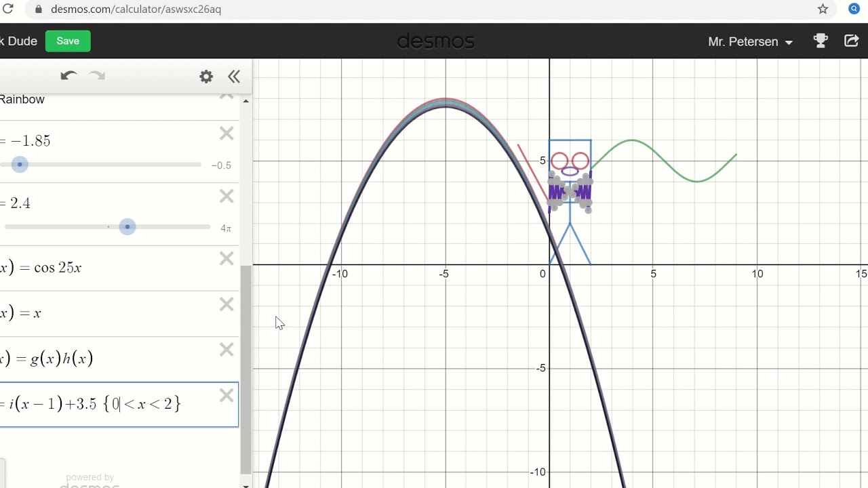Click the browser reload icon

coord(8,9)
